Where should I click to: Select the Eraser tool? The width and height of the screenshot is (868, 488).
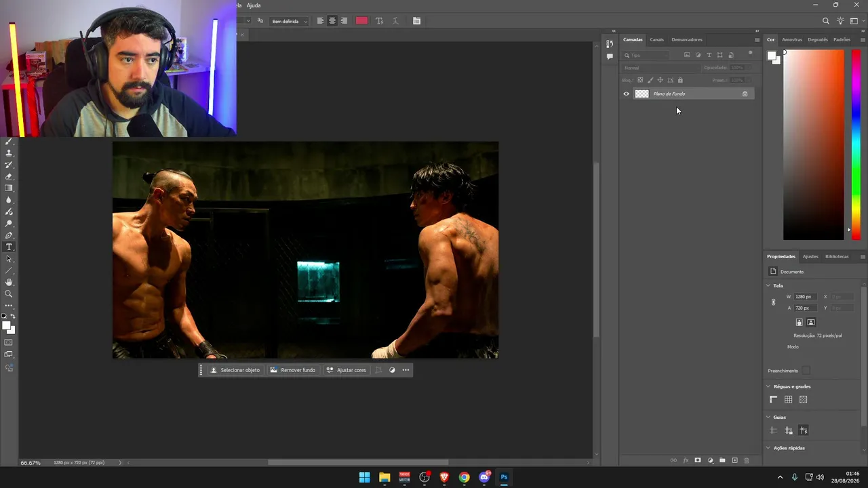coord(9,176)
